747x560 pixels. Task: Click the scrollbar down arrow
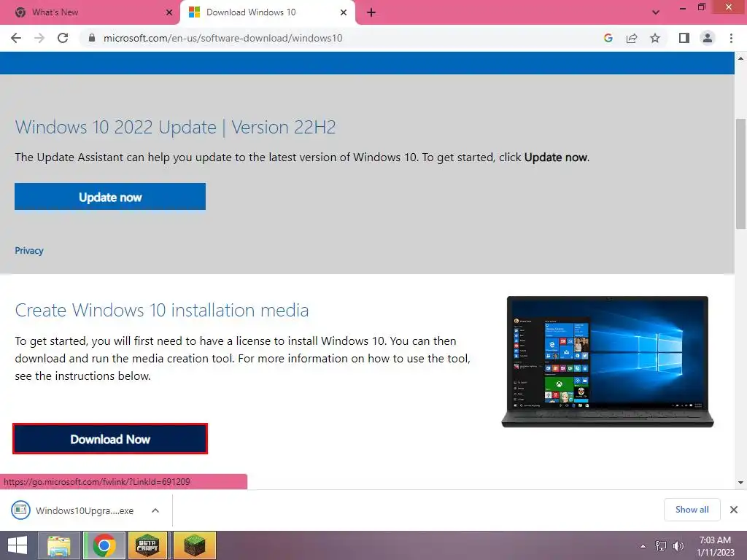pyautogui.click(x=740, y=483)
